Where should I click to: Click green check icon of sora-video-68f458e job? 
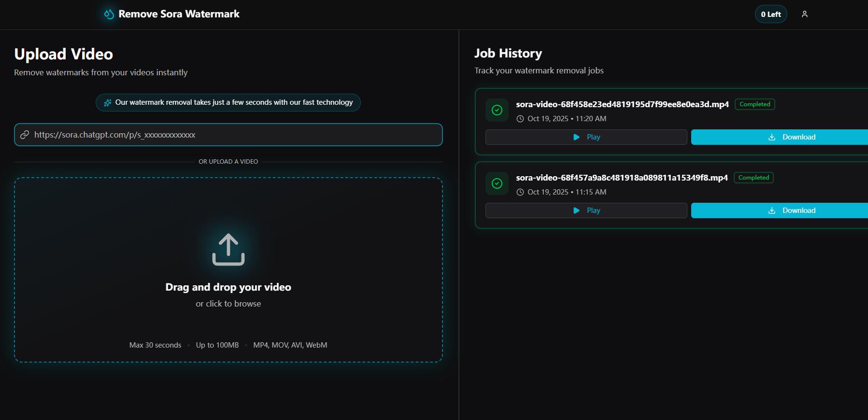pos(497,110)
